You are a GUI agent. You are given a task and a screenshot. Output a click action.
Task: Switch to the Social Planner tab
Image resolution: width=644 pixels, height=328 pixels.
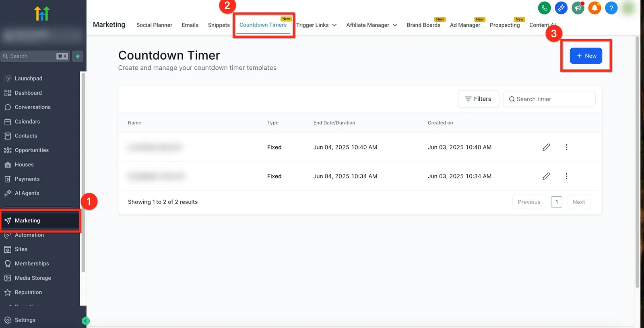[154, 25]
